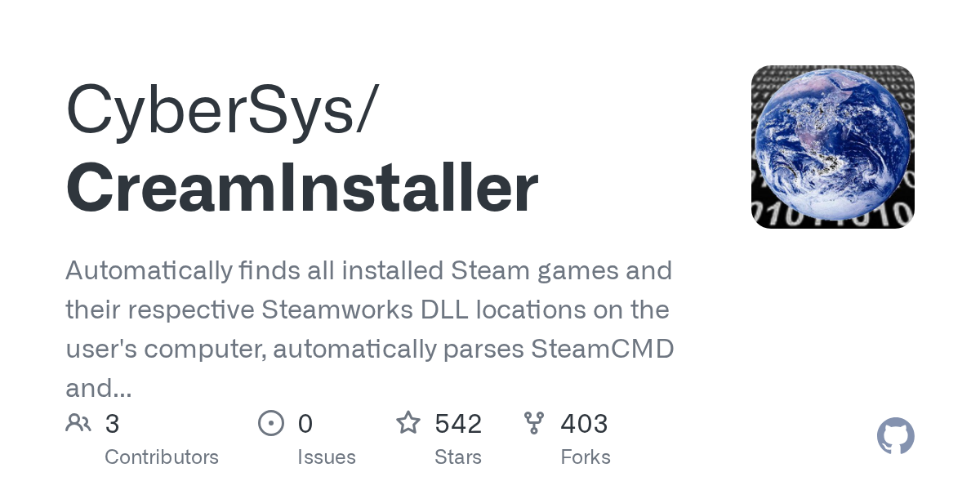Viewport: 980px width, 490px height.
Task: Click the CyberSys/ owner name
Action: coord(221,109)
